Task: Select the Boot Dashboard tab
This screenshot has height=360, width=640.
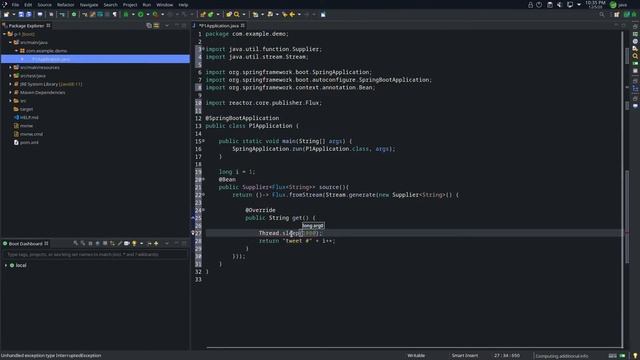Action: pos(25,244)
